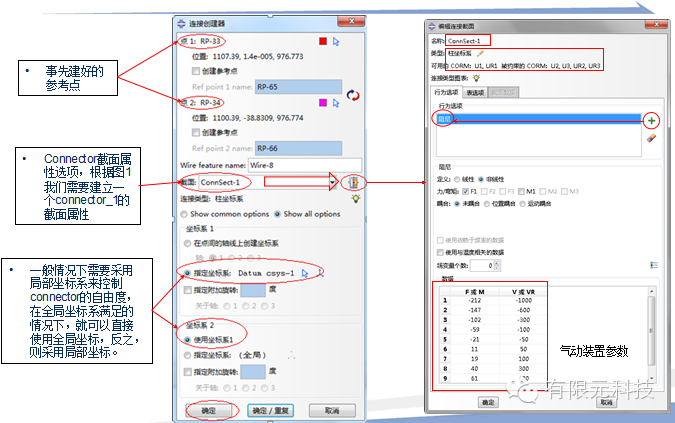Open the table options icon beside 场变量个数
675x423 pixels.
pyautogui.click(x=654, y=265)
